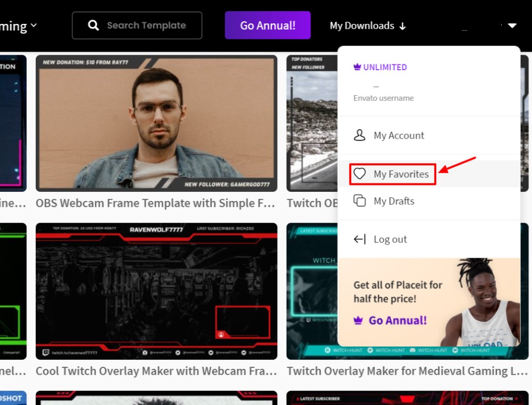This screenshot has height=405, width=532.
Task: Click the magnifying glass search icon
Action: (x=94, y=26)
